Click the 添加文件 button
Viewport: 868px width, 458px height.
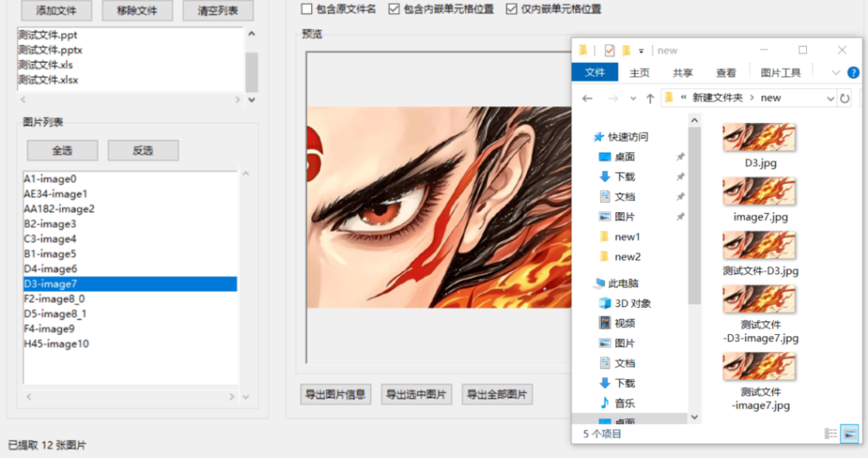click(57, 10)
